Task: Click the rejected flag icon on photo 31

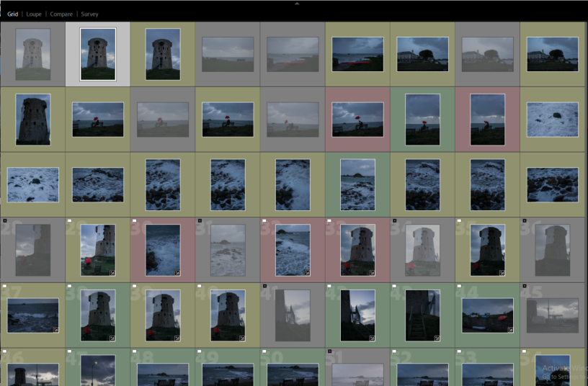Action: coord(200,221)
